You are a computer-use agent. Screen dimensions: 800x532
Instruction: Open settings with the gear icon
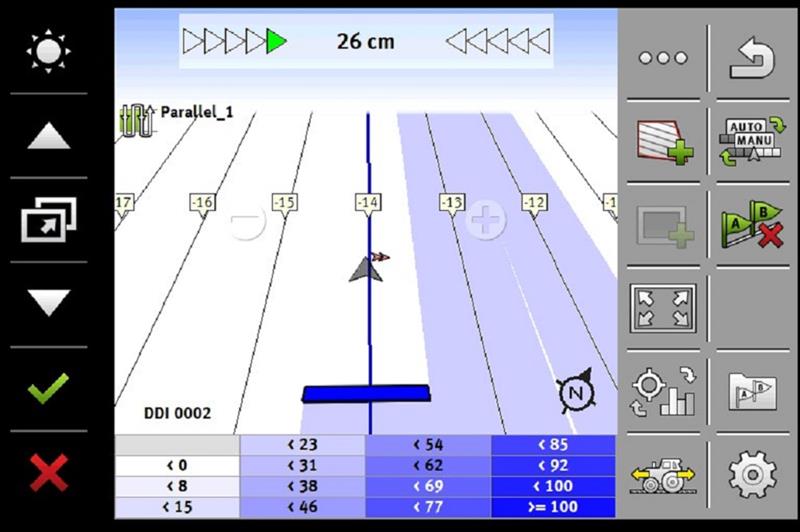coord(752,476)
